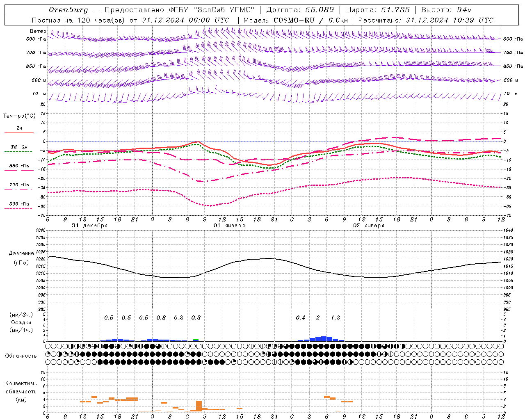Click the dash-dot line sample under 700 гПа legend
The image size is (525, 420).
tap(18, 189)
